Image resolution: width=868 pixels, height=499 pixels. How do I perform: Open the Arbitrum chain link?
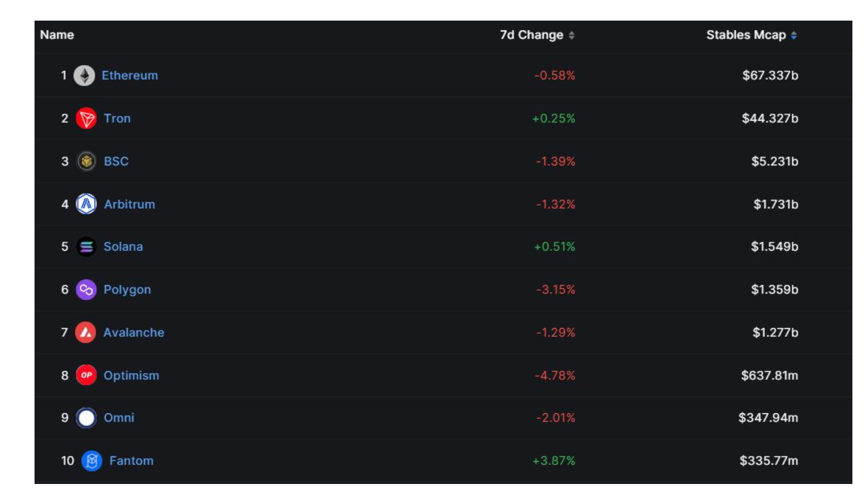pos(130,204)
